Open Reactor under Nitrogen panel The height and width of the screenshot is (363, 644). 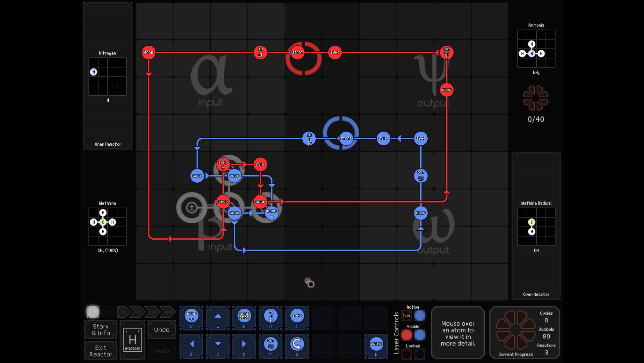pos(108,144)
